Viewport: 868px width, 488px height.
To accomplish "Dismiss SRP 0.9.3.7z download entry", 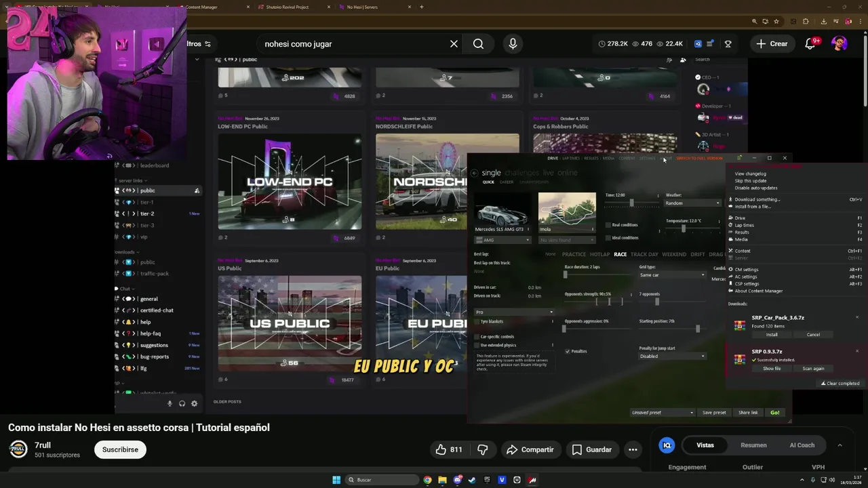I will point(856,351).
